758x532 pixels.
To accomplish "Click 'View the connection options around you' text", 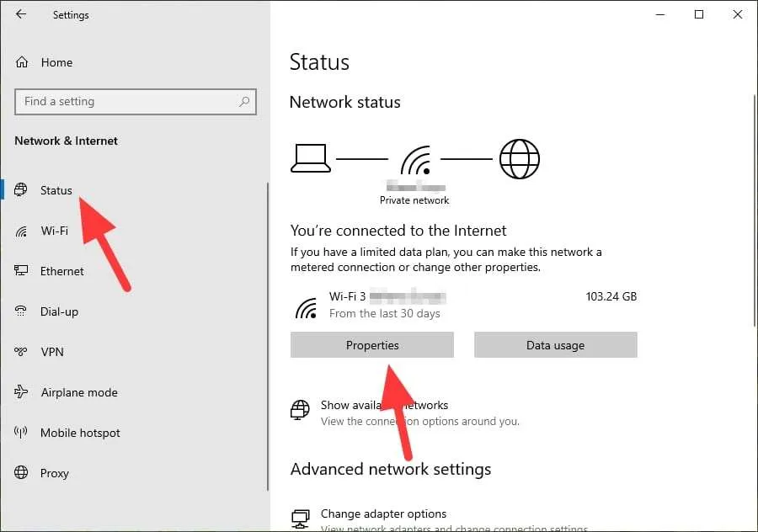I will [x=420, y=422].
